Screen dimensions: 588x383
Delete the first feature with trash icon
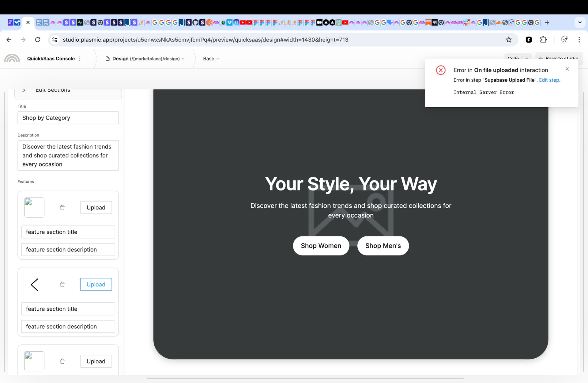pos(62,208)
